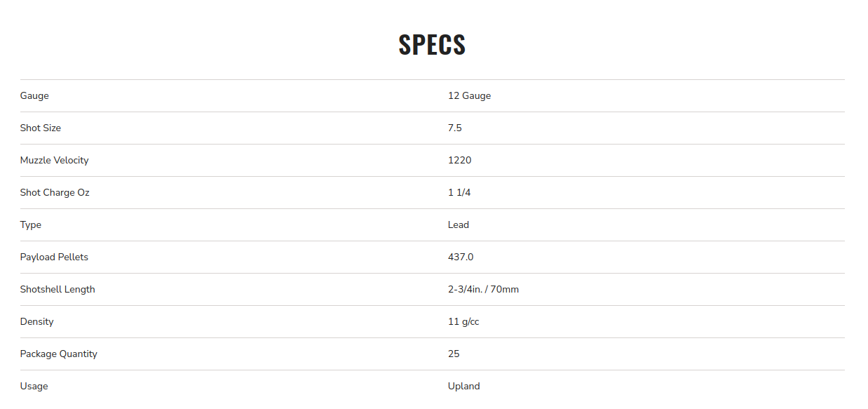Image resolution: width=868 pixels, height=409 pixels.
Task: Select the Shot Charge Oz label
Action: coord(55,192)
